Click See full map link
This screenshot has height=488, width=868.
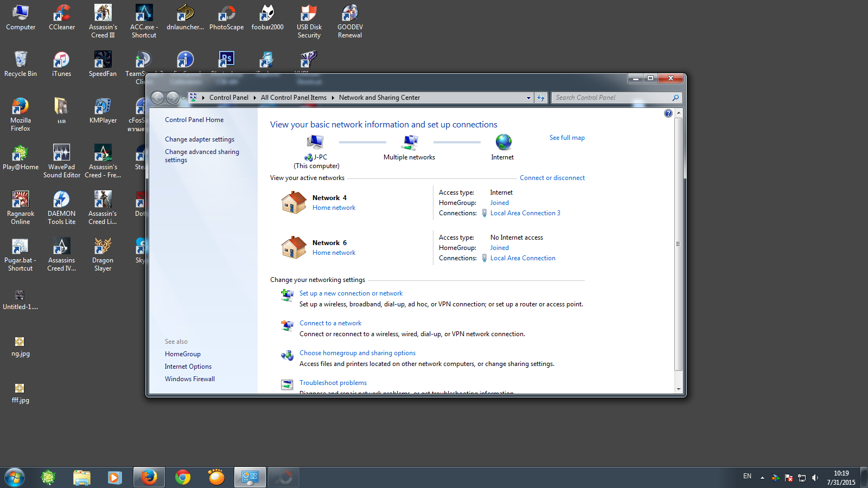pos(567,138)
